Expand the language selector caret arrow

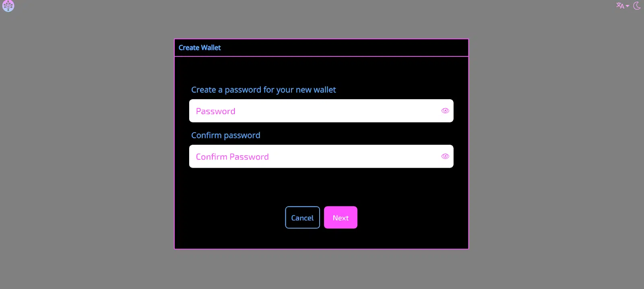tap(627, 6)
